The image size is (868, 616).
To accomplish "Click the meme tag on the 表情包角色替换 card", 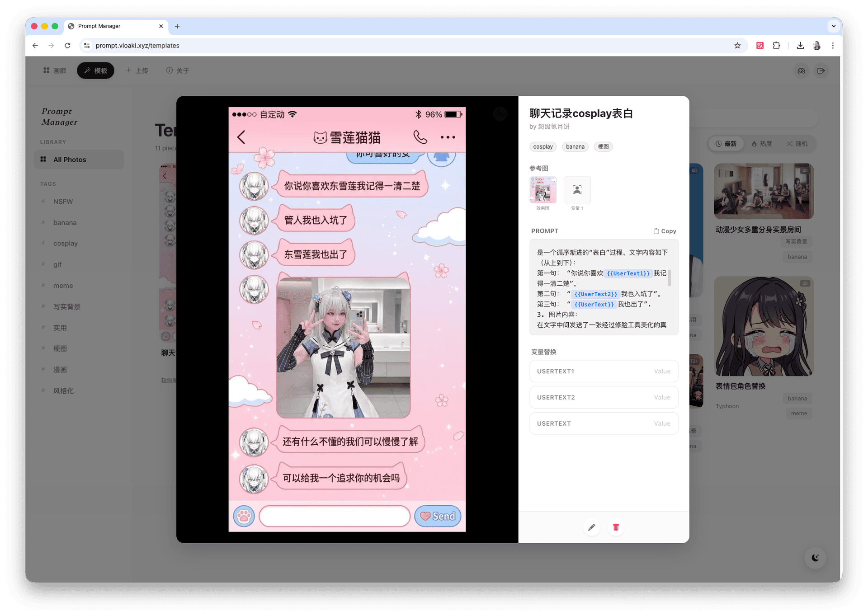I will (799, 414).
